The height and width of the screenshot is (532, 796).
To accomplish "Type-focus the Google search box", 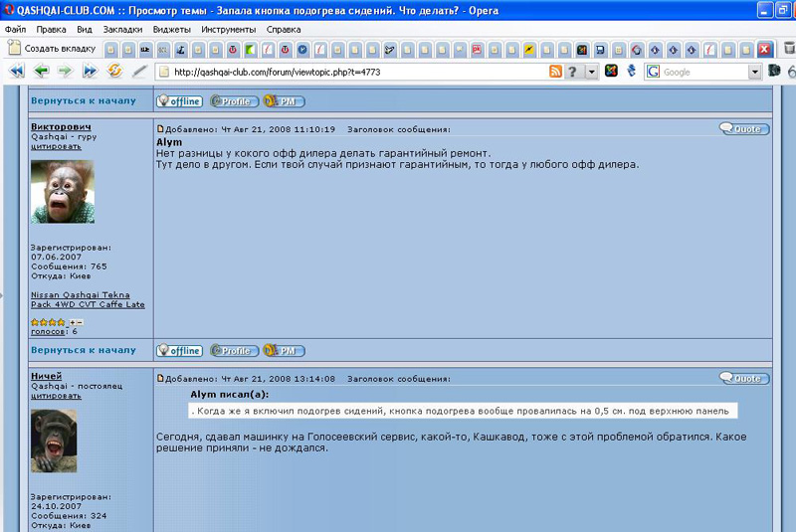I will pyautogui.click(x=702, y=72).
